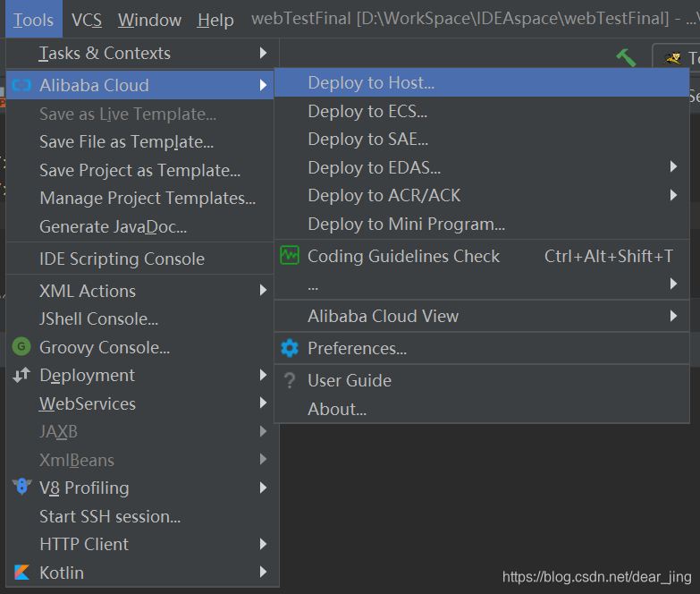Select Deploy to Mini Program...
Screen dimensions: 700x594
click(482, 224)
